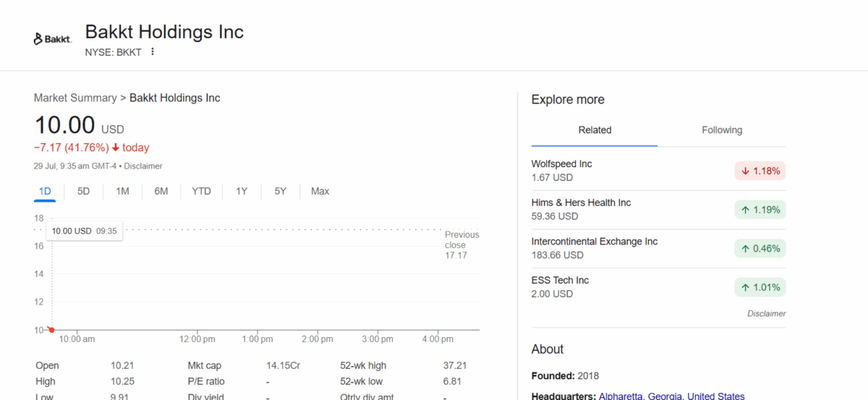The image size is (868, 400).
Task: Click Hims & Hers green 1.19% badge
Action: [759, 210]
